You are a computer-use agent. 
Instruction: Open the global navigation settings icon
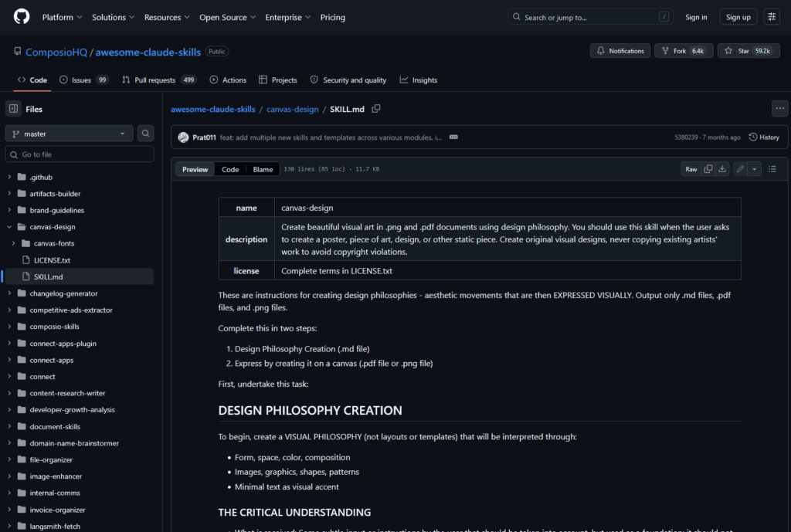(x=772, y=17)
